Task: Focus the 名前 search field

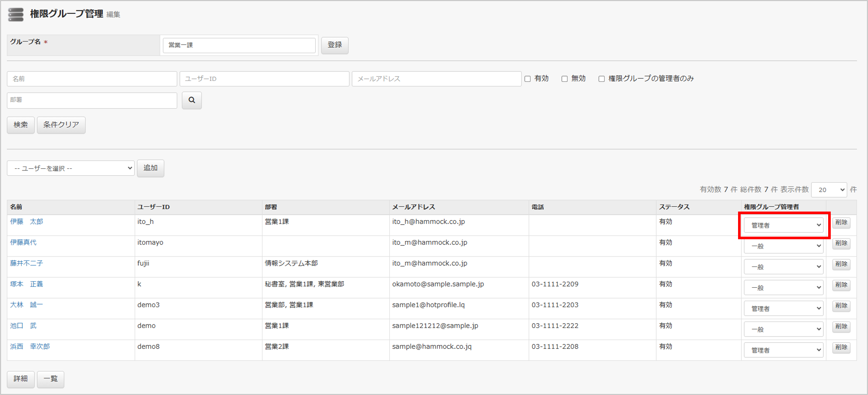Action: (x=92, y=79)
